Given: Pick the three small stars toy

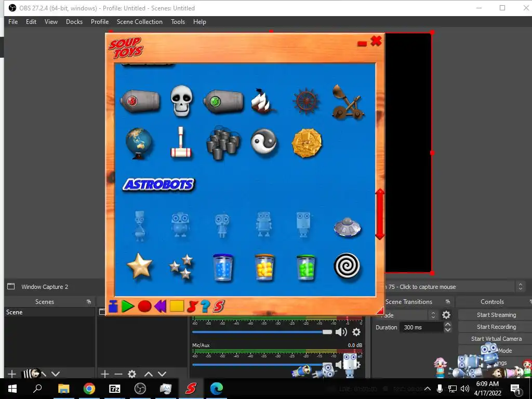Looking at the screenshot, I should tap(181, 267).
